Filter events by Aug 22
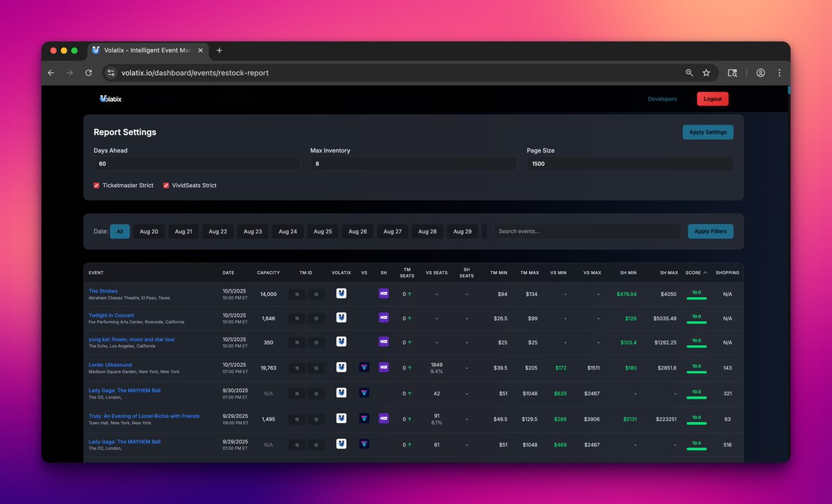 click(x=218, y=232)
